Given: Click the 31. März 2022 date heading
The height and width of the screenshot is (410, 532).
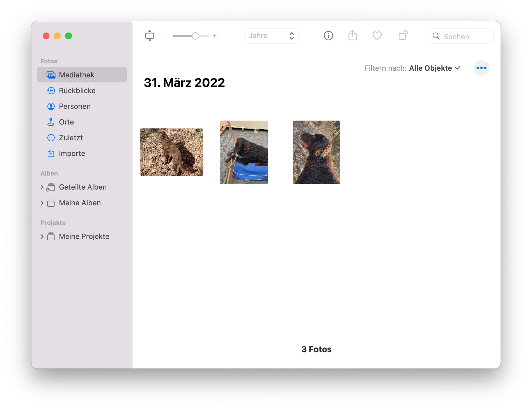Looking at the screenshot, I should [184, 83].
